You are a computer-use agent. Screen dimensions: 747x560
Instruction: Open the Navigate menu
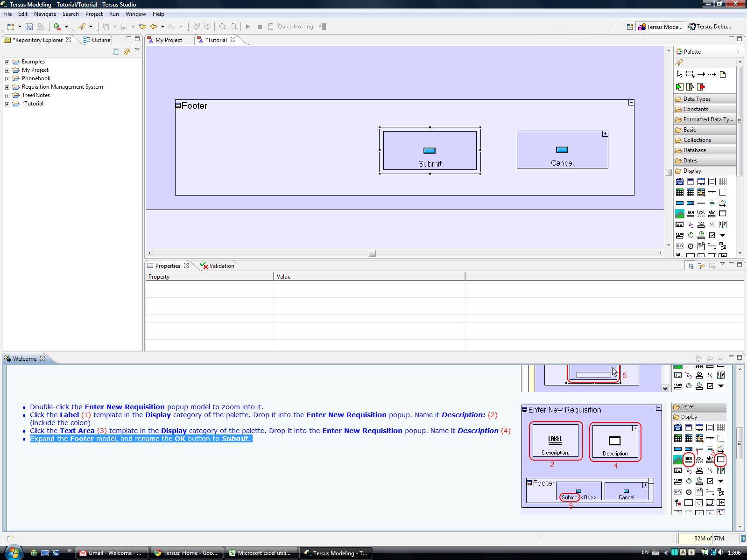(x=45, y=14)
